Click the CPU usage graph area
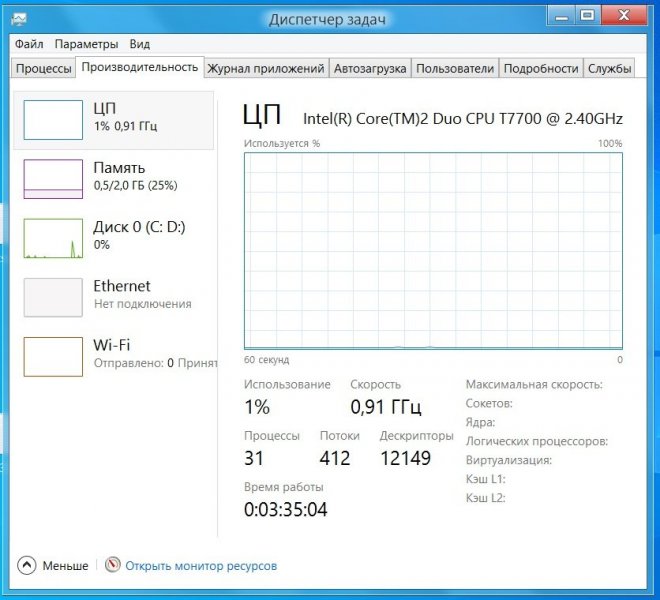660x600 pixels. (x=433, y=250)
